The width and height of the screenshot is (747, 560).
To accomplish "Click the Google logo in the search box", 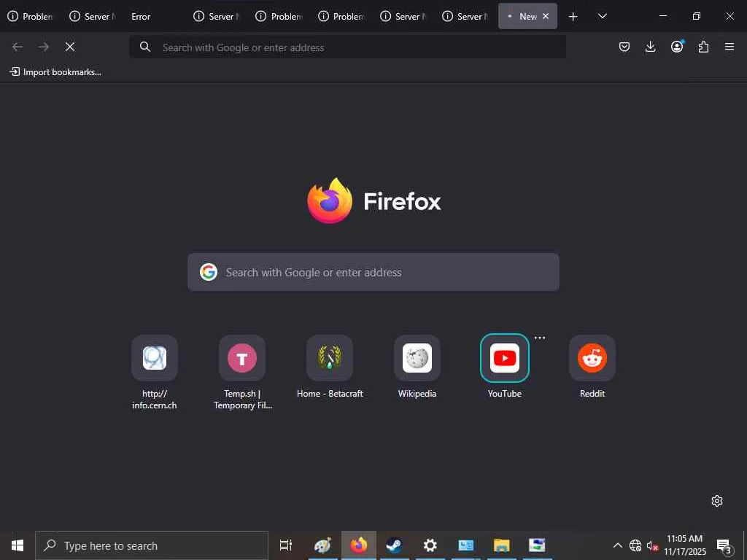I will pyautogui.click(x=209, y=272).
